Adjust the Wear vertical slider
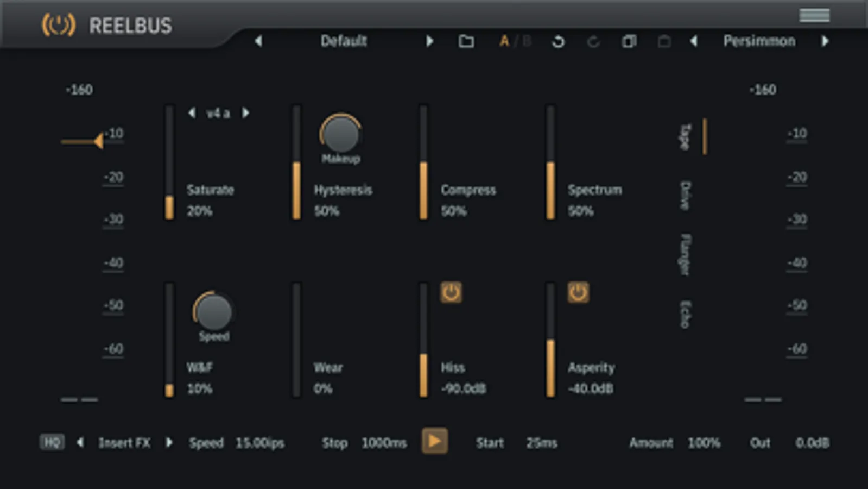This screenshot has height=489, width=868. click(296, 340)
